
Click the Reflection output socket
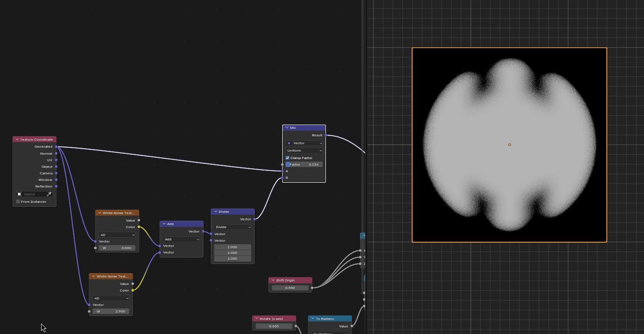[56, 186]
